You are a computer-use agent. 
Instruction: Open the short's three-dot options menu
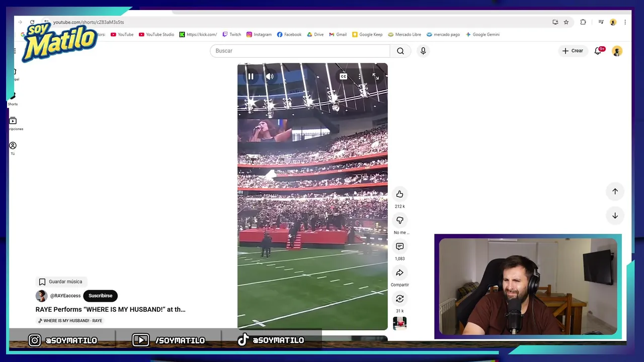(359, 76)
